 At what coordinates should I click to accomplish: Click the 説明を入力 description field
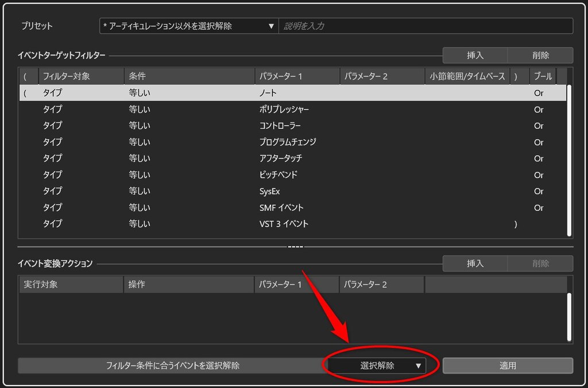tap(425, 26)
